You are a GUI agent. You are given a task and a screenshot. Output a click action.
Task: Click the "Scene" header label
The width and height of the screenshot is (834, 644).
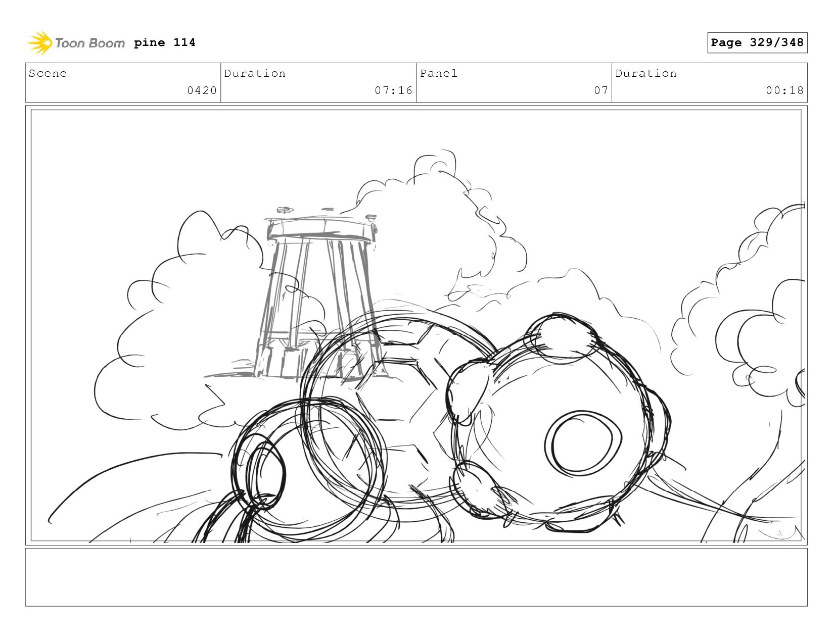pos(48,73)
